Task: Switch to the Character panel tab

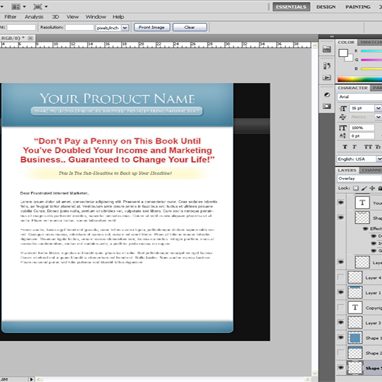Action: click(353, 88)
